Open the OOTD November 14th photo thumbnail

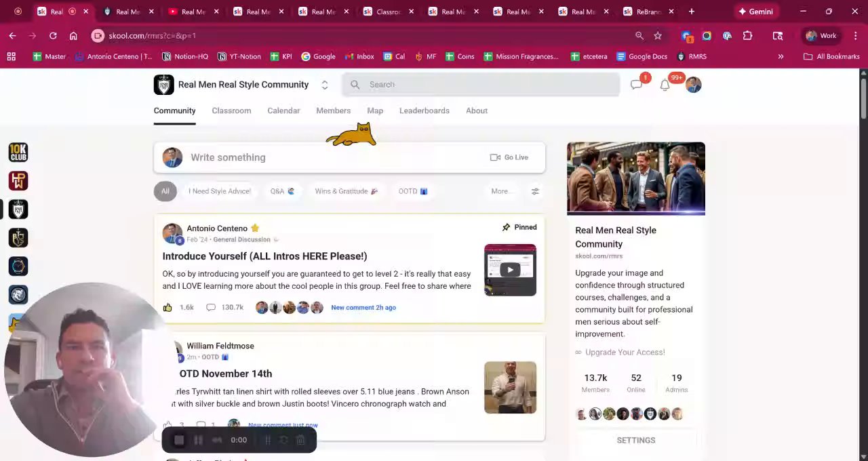pyautogui.click(x=510, y=388)
